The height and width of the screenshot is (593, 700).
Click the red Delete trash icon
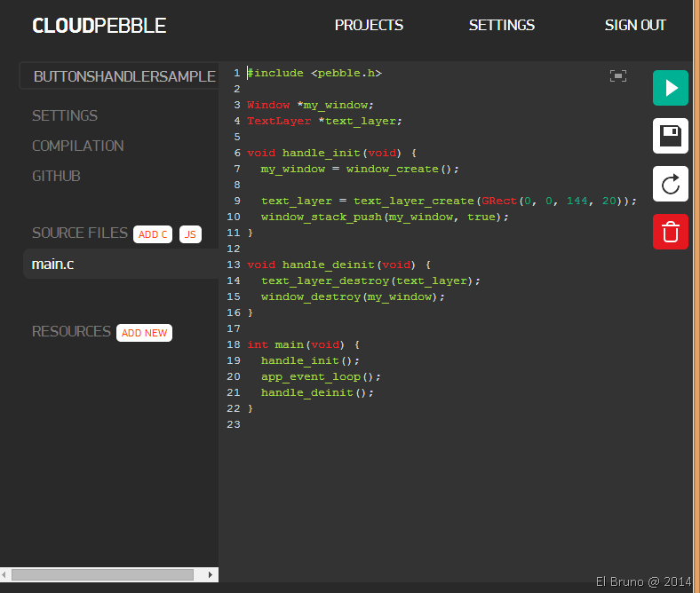point(671,233)
